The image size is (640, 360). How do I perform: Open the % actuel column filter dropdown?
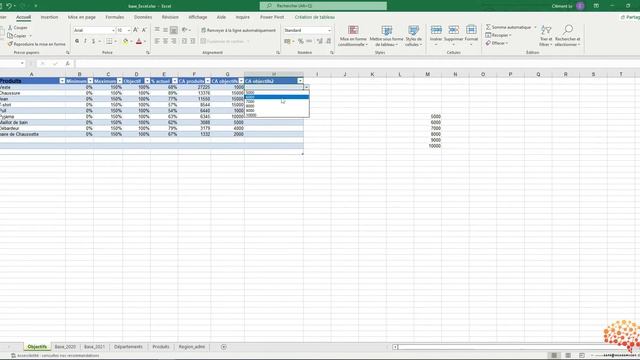tap(175, 81)
